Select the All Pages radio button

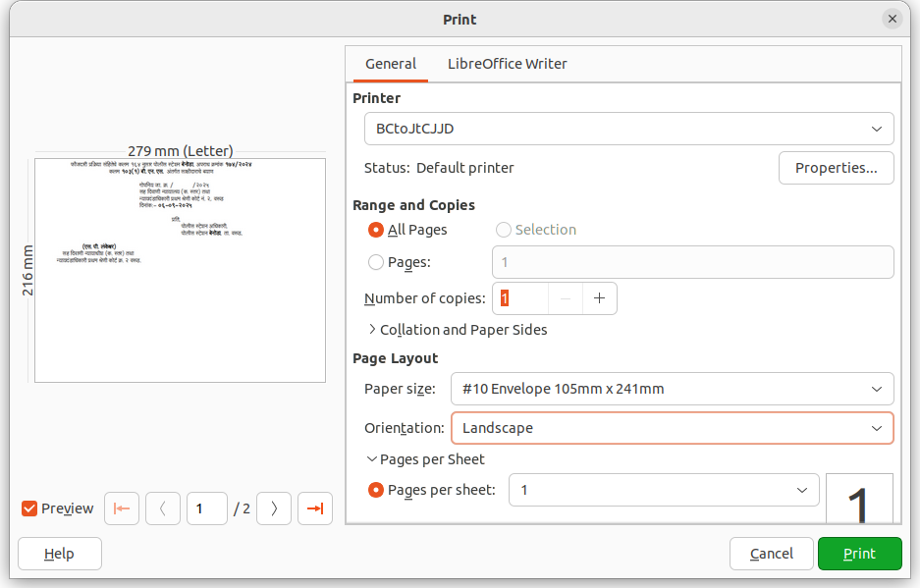click(375, 230)
